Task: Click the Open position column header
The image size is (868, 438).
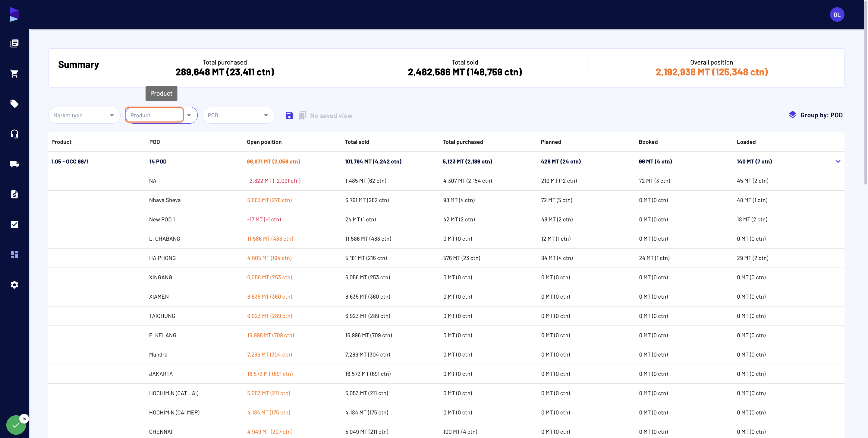Action: click(264, 142)
